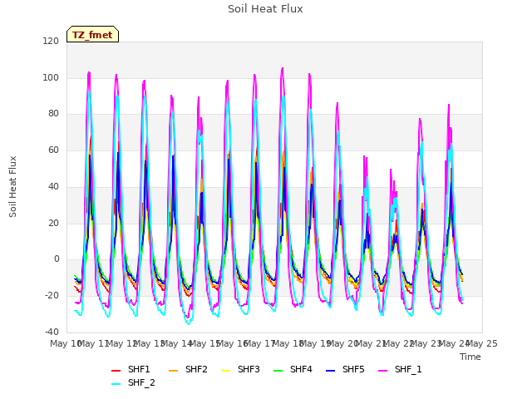The image size is (532, 399).
Task: Click the TZ_fmet annotation label
Action: point(92,35)
